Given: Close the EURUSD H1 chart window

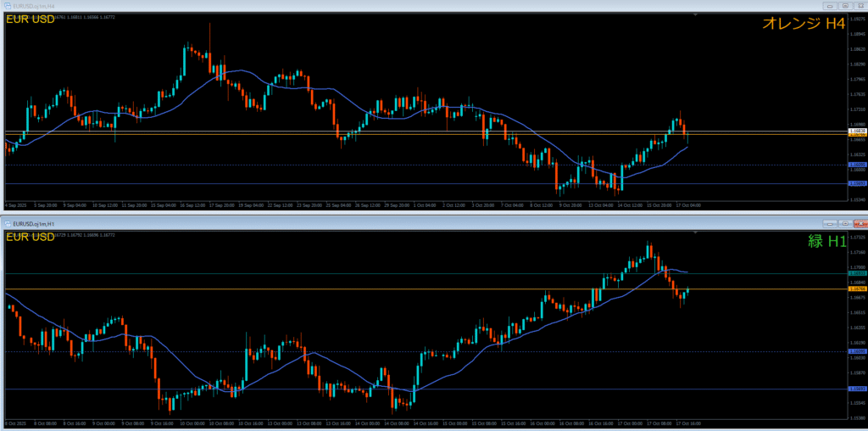Looking at the screenshot, I should point(859,224).
